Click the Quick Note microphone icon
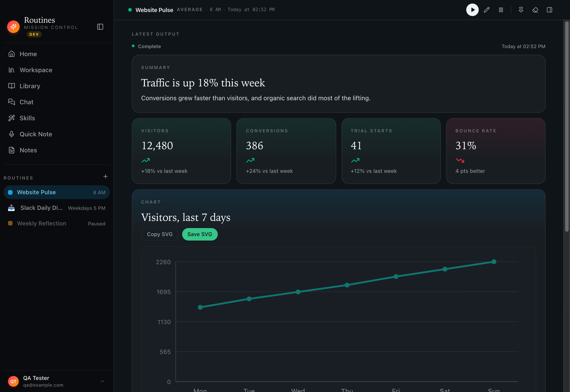The image size is (570, 392). click(12, 134)
